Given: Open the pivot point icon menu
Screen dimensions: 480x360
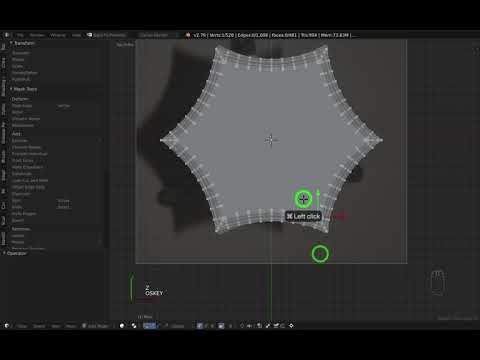Looking at the screenshot, I should (134, 326).
